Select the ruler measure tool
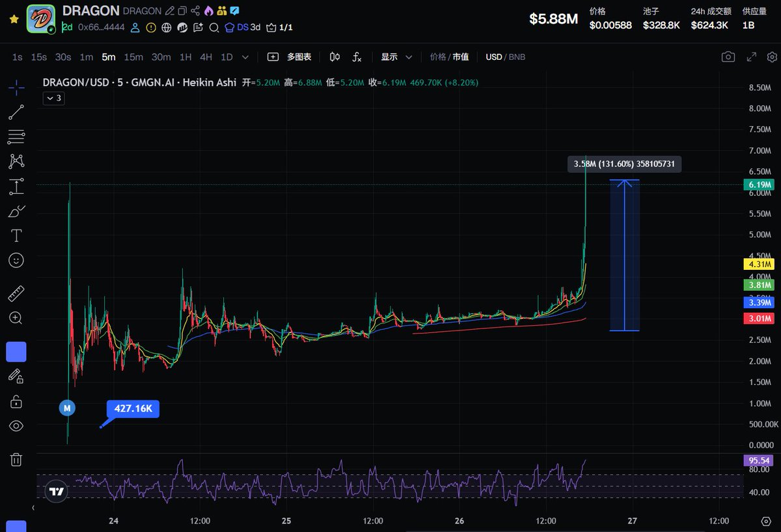This screenshot has width=781, height=532. point(16,294)
